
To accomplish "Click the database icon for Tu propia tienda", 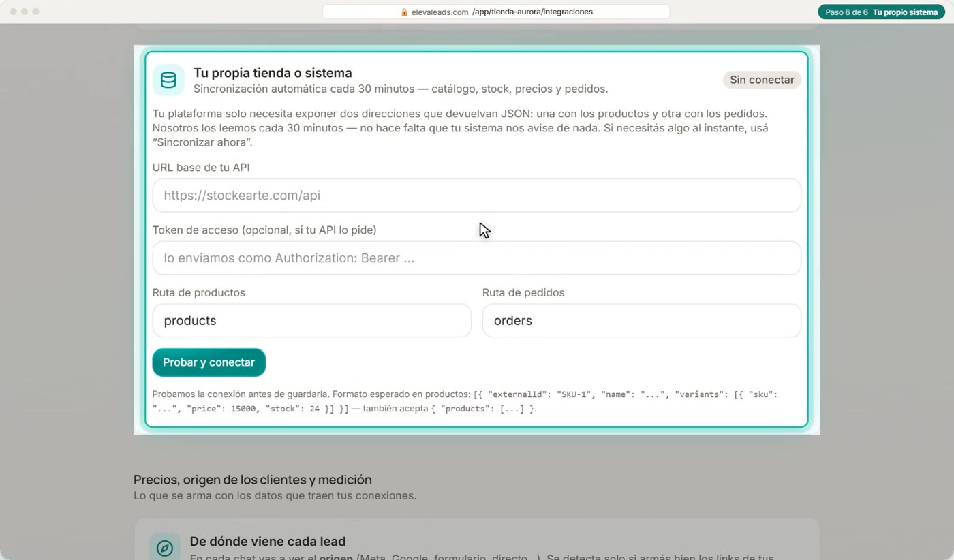I will [x=168, y=80].
